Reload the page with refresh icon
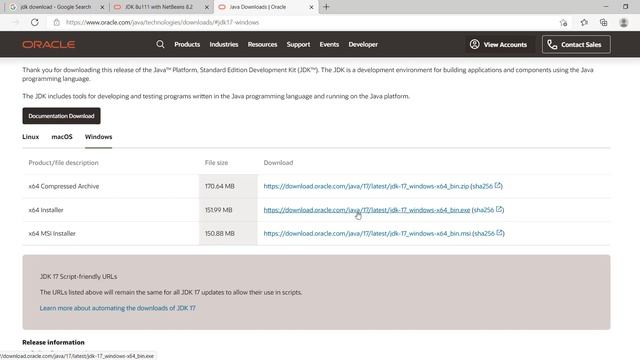Screen dimensions: 640x360 35,22
